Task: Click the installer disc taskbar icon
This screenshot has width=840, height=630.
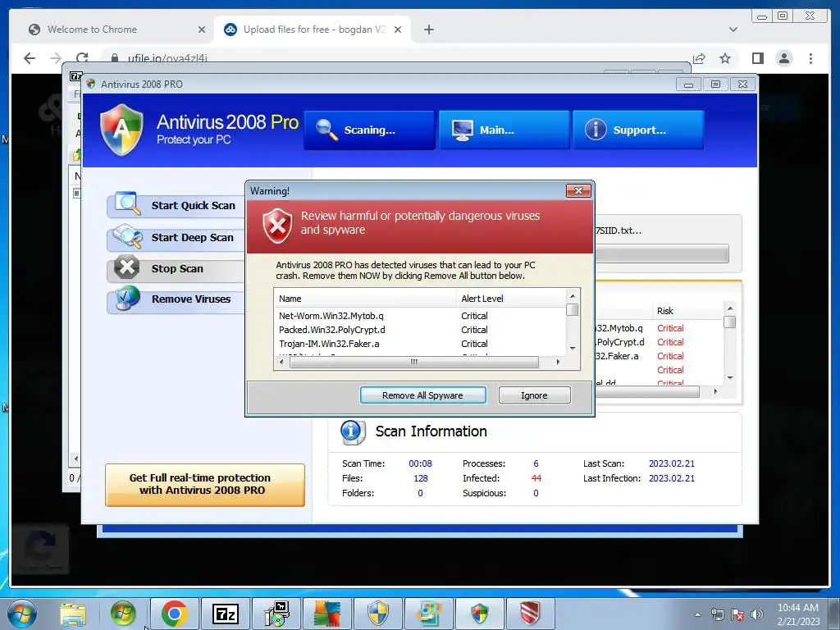Action: 276,614
